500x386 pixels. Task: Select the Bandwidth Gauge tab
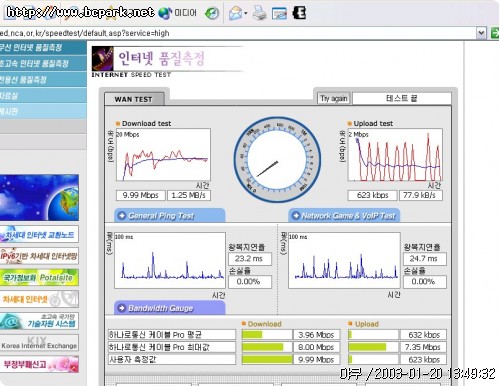[170, 308]
